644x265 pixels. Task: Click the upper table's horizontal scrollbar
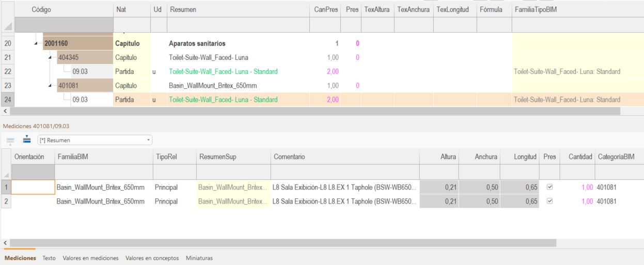pyautogui.click(x=315, y=111)
